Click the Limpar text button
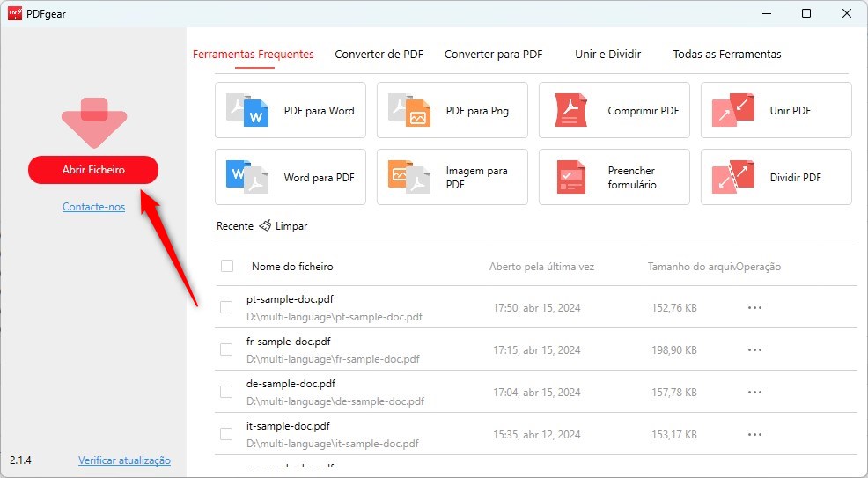Screen dimensions: 868x478 click(291, 225)
